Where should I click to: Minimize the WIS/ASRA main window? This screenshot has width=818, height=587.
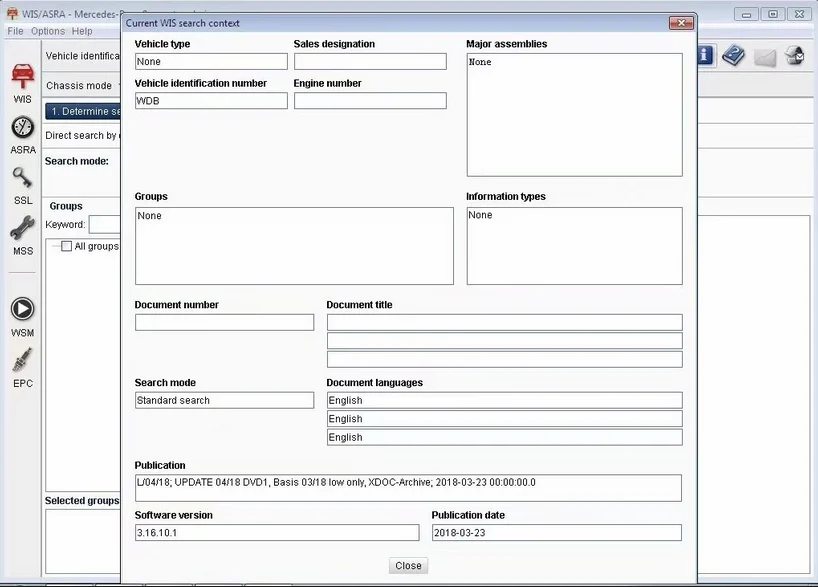click(x=747, y=14)
